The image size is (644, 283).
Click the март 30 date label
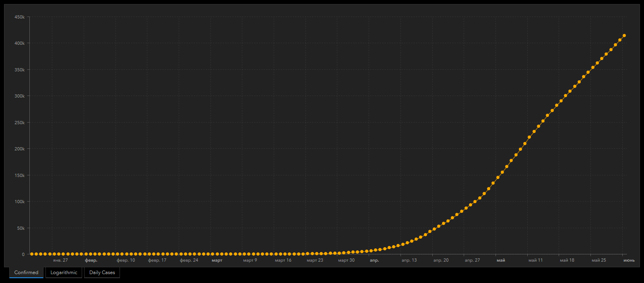[x=346, y=260]
